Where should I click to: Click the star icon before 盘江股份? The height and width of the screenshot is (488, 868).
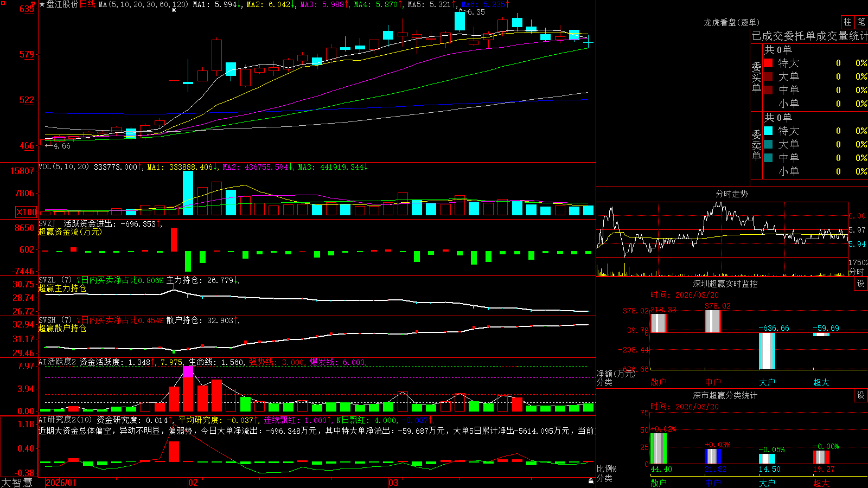point(42,4)
